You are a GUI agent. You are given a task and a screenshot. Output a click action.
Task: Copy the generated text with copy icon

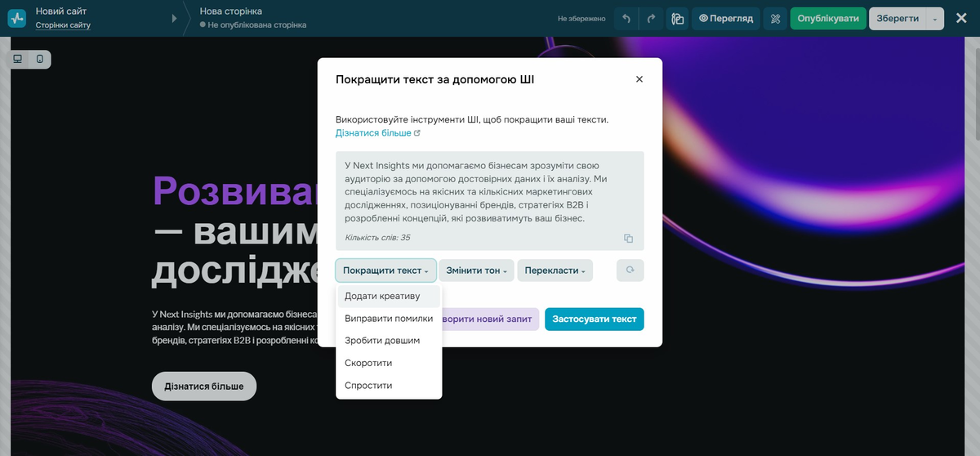click(628, 238)
